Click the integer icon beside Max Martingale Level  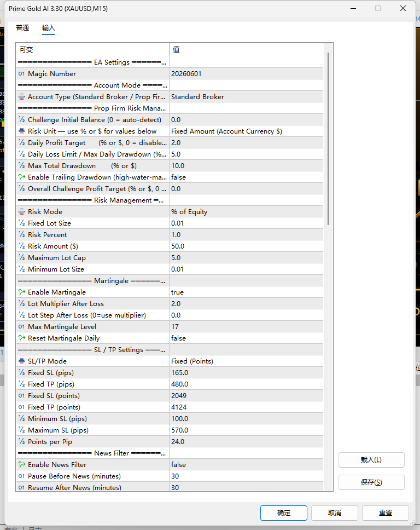click(x=22, y=326)
